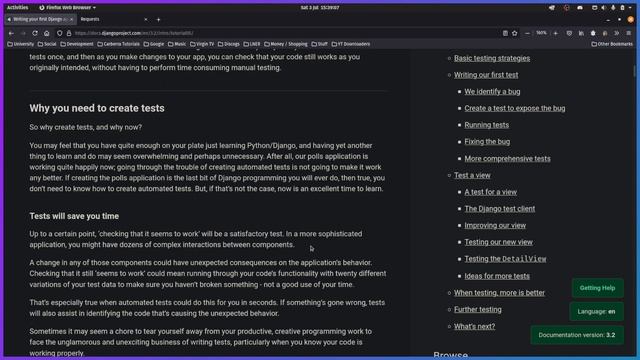
Task: Open The Django test client link
Action: coord(500,209)
